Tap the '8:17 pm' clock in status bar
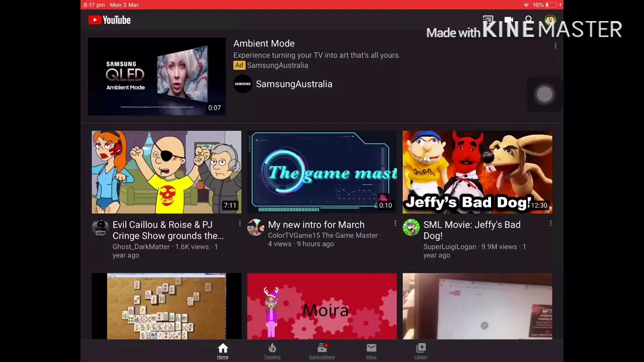Image resolution: width=644 pixels, height=362 pixels. 94,5
